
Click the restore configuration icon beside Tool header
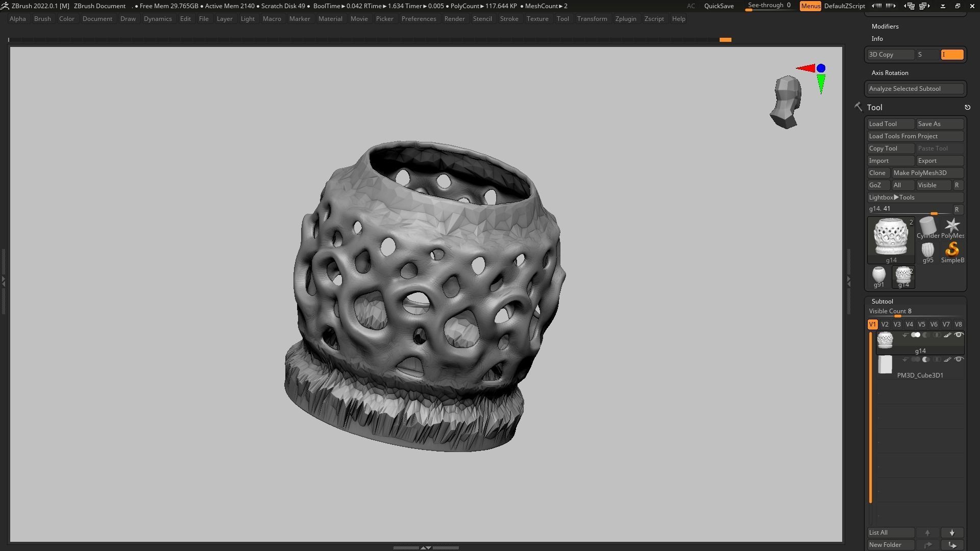click(x=967, y=108)
